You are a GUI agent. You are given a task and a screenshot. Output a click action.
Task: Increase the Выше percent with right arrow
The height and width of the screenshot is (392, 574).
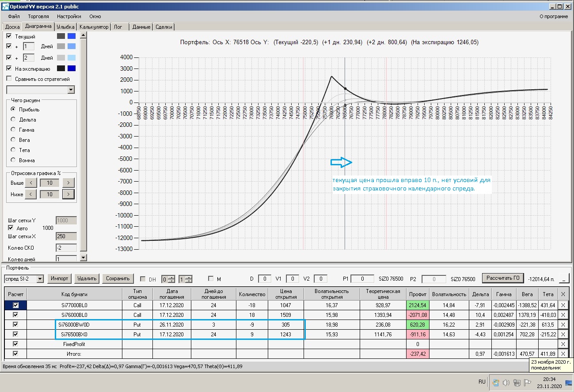(68, 183)
